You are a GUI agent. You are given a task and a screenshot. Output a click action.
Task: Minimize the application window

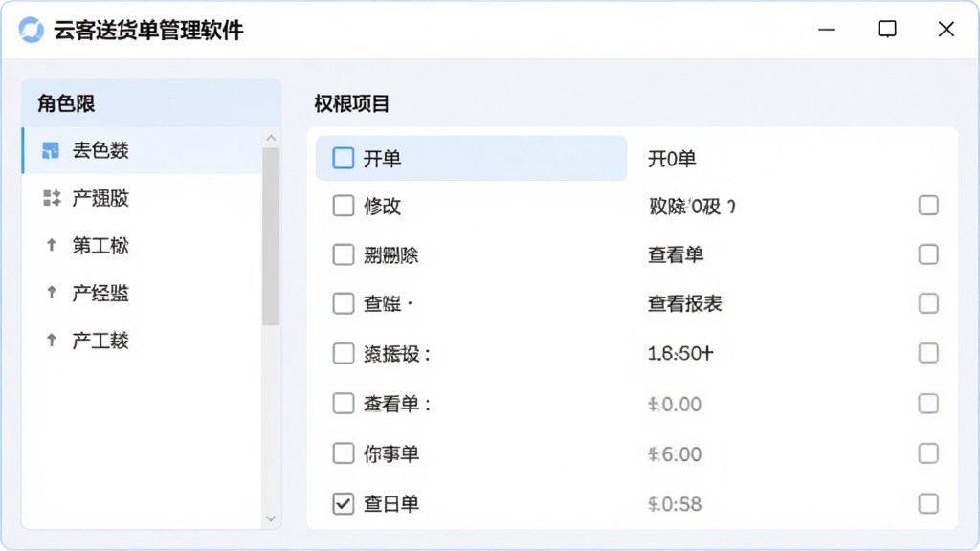(x=826, y=30)
